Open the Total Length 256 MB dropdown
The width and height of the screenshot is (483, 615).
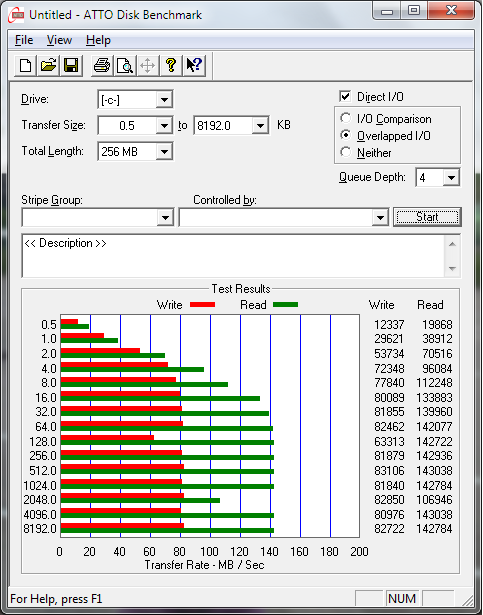pos(164,152)
